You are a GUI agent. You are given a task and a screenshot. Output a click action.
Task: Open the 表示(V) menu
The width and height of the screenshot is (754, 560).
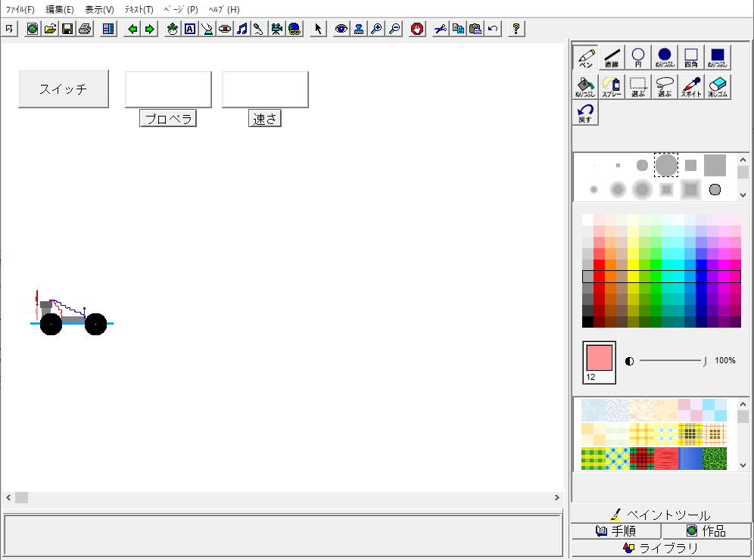99,10
